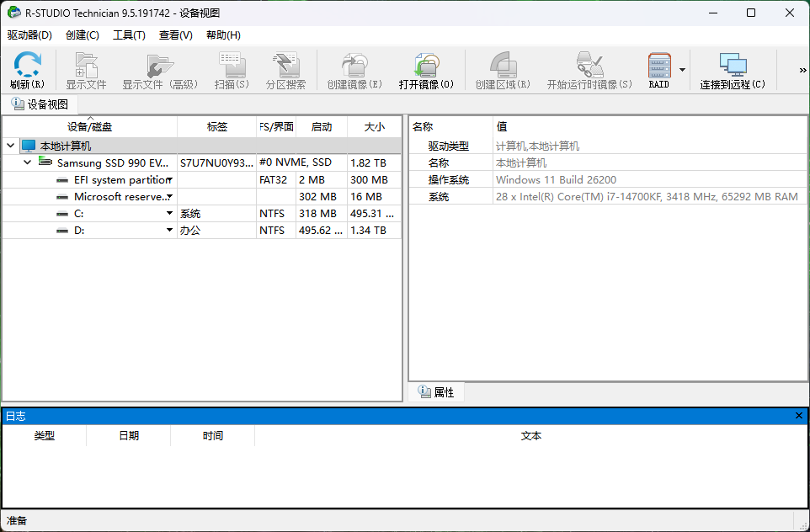This screenshot has width=810, height=532.
Task: Show more toolbar items via overflow chevron
Action: point(802,71)
